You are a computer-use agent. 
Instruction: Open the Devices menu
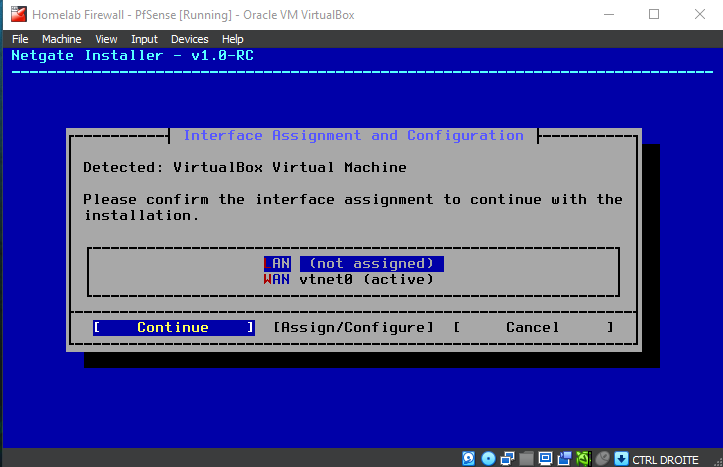click(190, 39)
